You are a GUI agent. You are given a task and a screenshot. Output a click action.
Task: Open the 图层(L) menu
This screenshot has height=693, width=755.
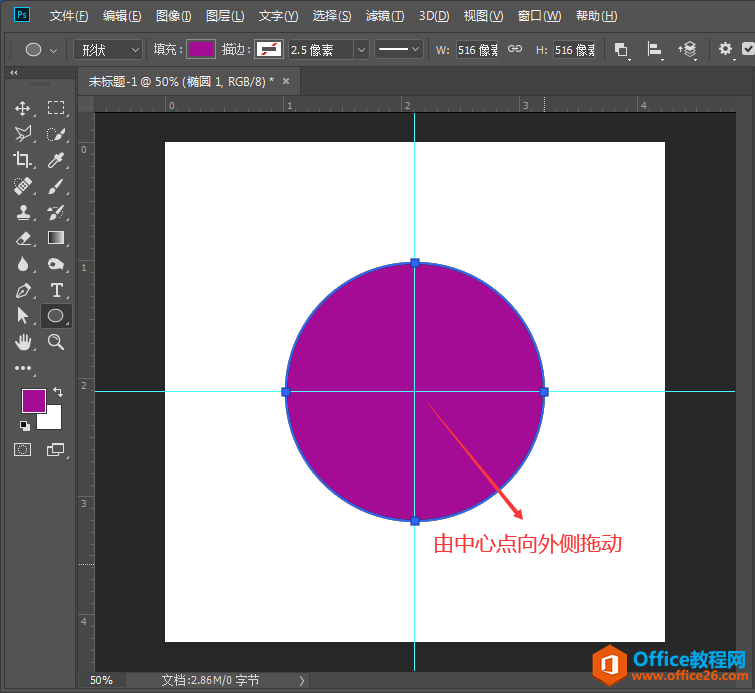(x=225, y=16)
